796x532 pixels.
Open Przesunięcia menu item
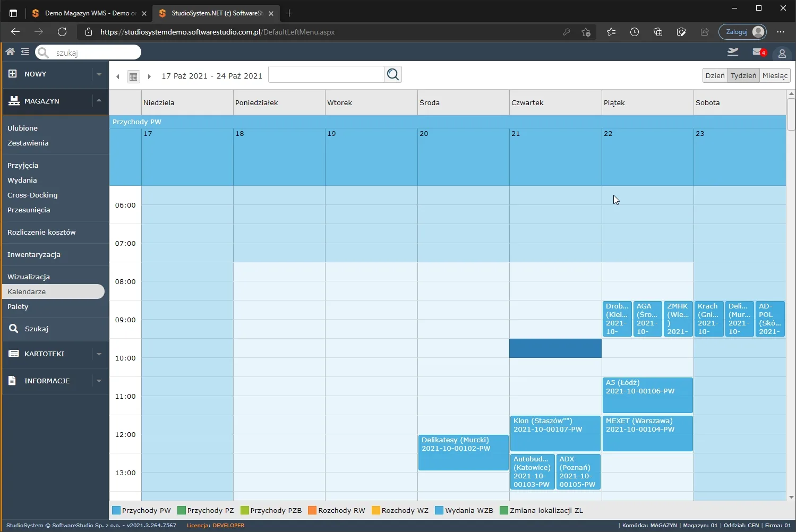click(29, 210)
